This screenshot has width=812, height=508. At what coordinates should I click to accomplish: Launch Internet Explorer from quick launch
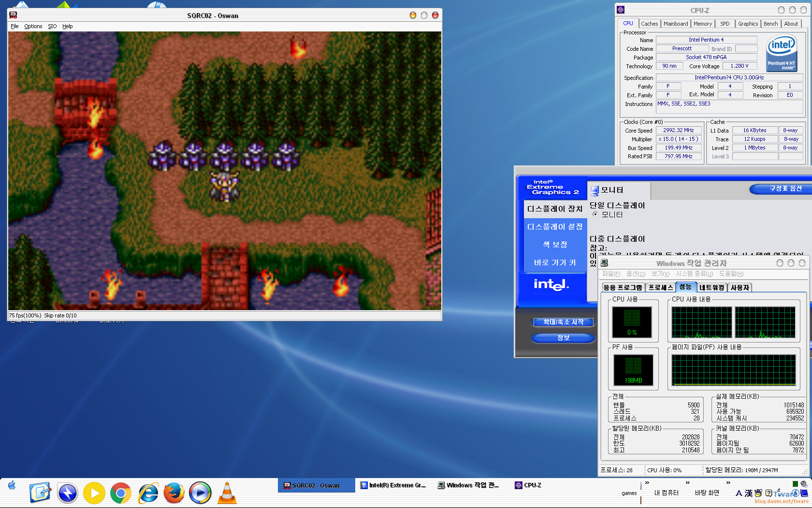coord(148,493)
